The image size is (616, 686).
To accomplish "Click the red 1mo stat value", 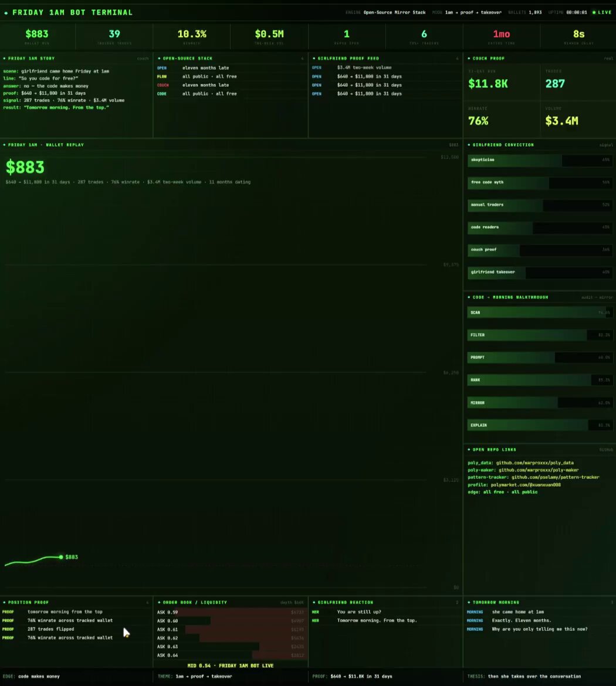I will 501,34.
